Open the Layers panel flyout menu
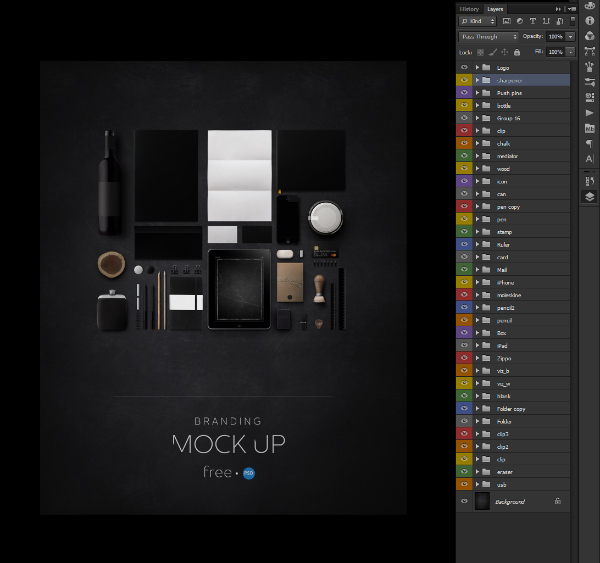Screen dimensions: 600x563 coord(571,8)
